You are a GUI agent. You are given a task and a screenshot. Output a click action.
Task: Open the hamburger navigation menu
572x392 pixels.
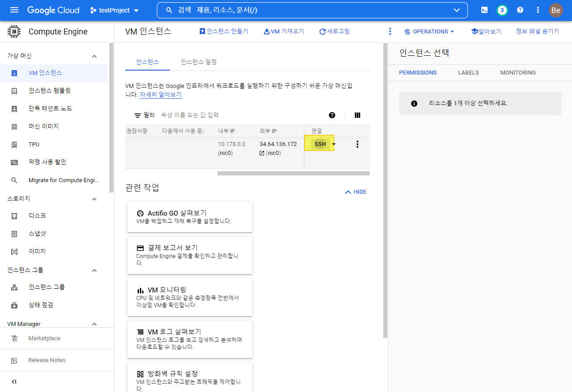click(14, 10)
